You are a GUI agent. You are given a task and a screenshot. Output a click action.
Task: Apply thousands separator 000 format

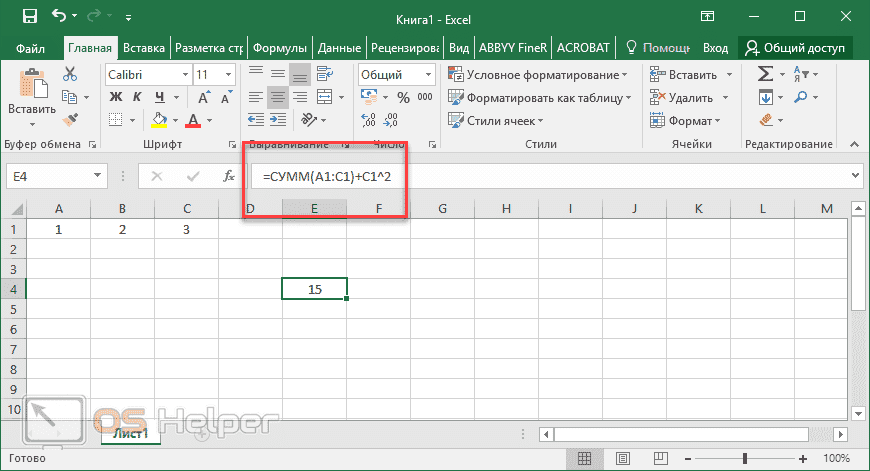point(425,97)
